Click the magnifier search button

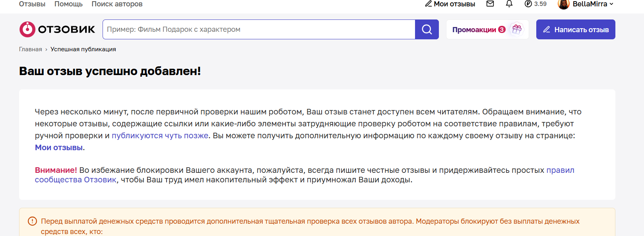point(427,29)
